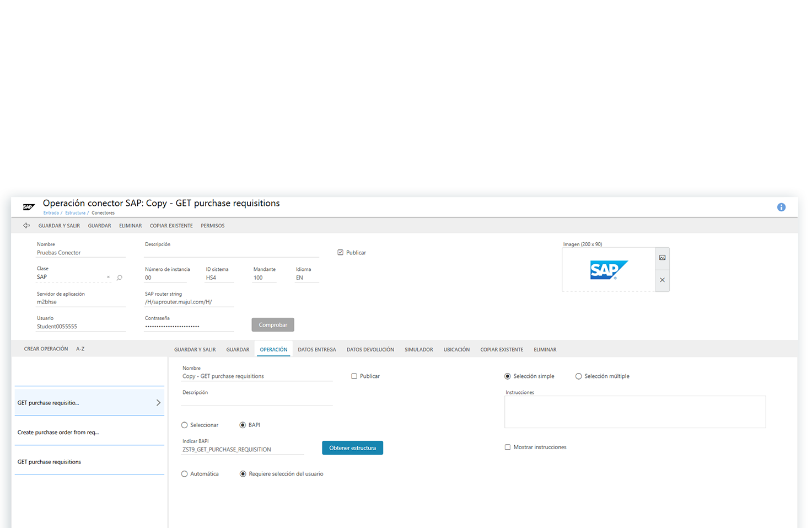
Task: Clear the SAP class with the X icon
Action: (108, 277)
